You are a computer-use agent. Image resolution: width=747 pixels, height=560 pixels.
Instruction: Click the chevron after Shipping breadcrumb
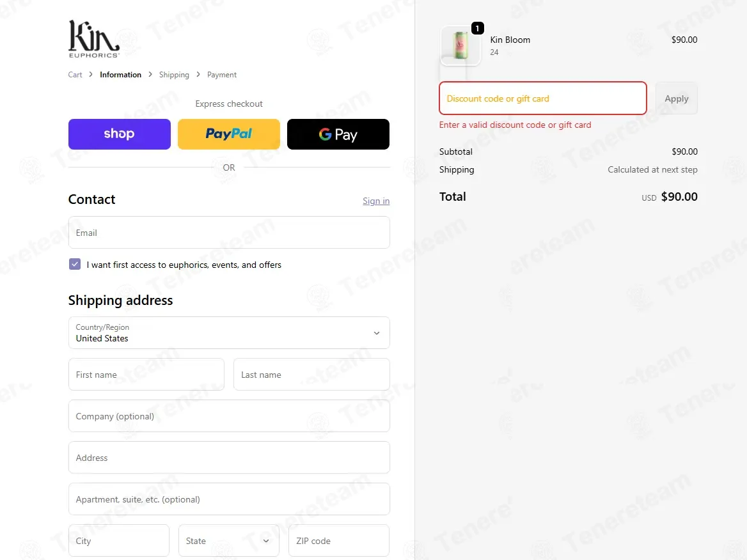tap(198, 74)
